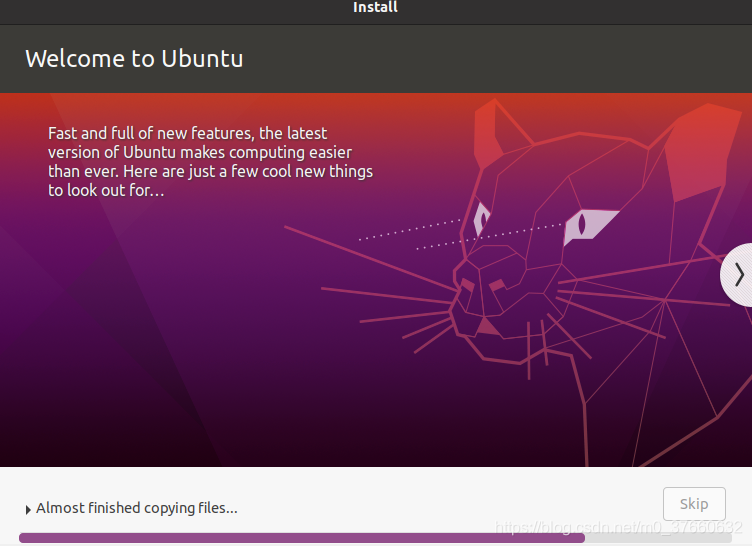Screen dimensions: 752x546
Task: Click the "Install" window title
Action: [375, 7]
